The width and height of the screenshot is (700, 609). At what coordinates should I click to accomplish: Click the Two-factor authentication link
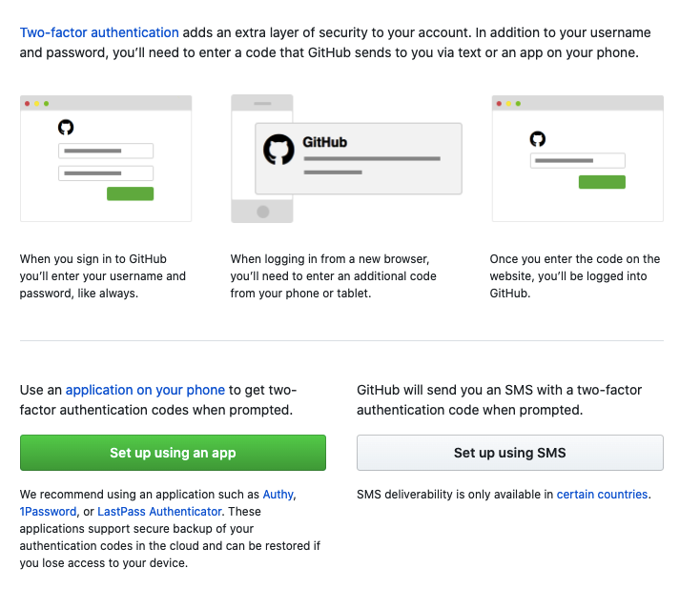pyautogui.click(x=99, y=32)
